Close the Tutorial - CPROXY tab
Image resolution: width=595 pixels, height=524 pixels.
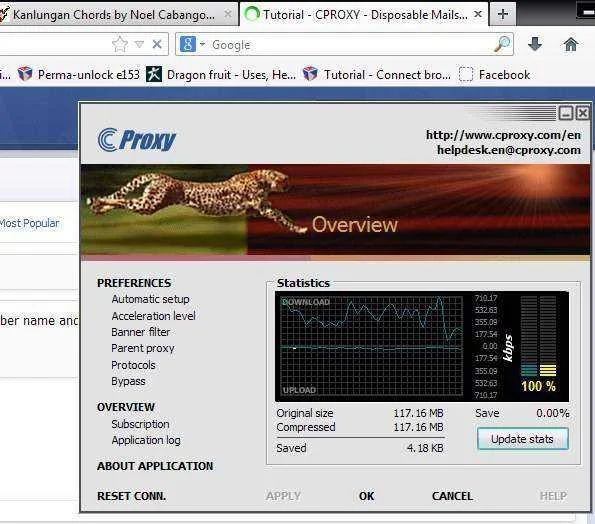(x=478, y=14)
